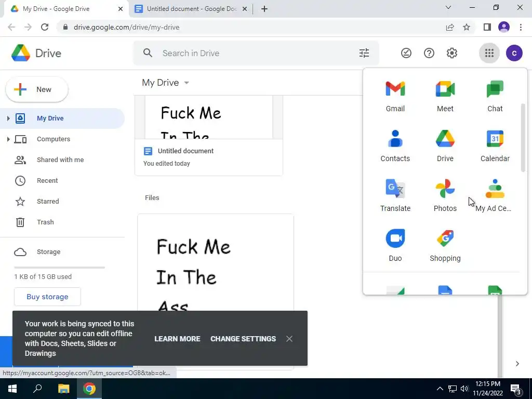Bookmark this page with the star icon
The width and height of the screenshot is (532, 399).
pos(467,27)
